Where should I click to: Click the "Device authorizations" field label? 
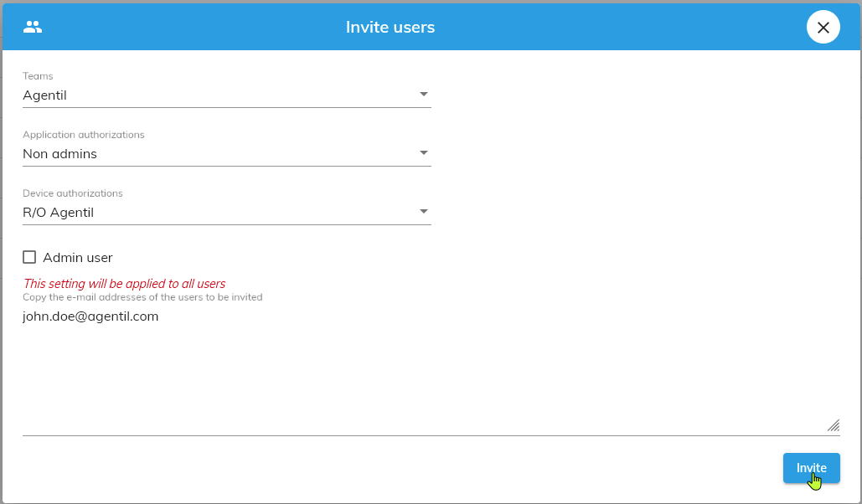point(73,193)
